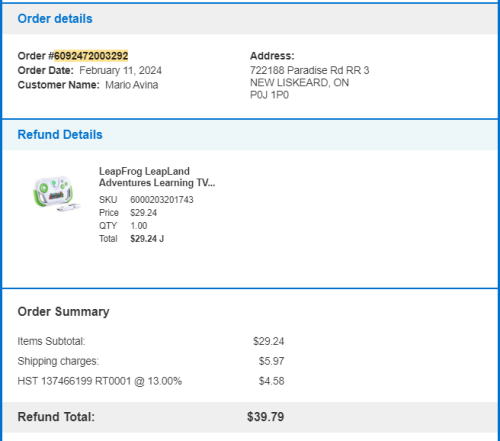Viewport: 500px width, 441px height.
Task: Select the highlighted order number 6092472003292
Action: coord(91,56)
